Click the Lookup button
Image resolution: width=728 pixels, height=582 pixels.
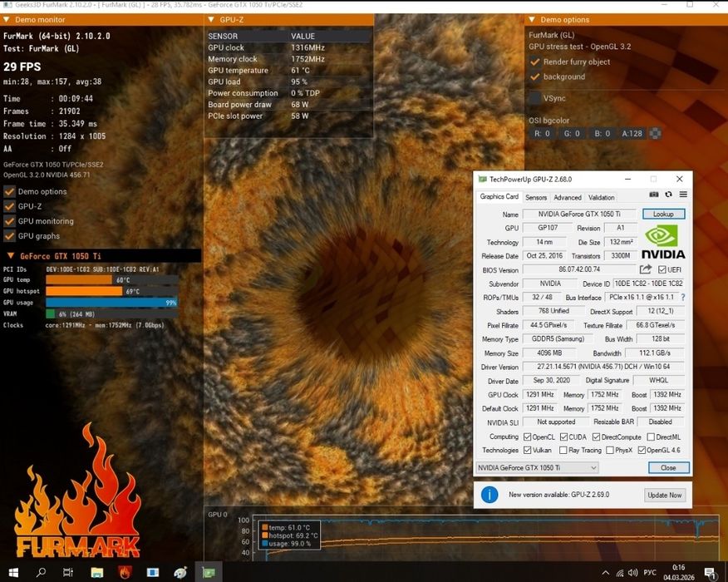coord(663,215)
